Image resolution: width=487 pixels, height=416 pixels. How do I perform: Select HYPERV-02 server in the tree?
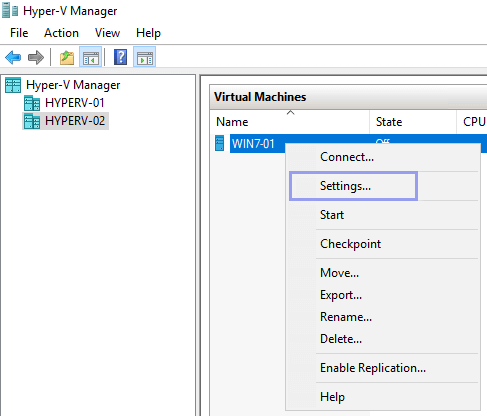[75, 121]
